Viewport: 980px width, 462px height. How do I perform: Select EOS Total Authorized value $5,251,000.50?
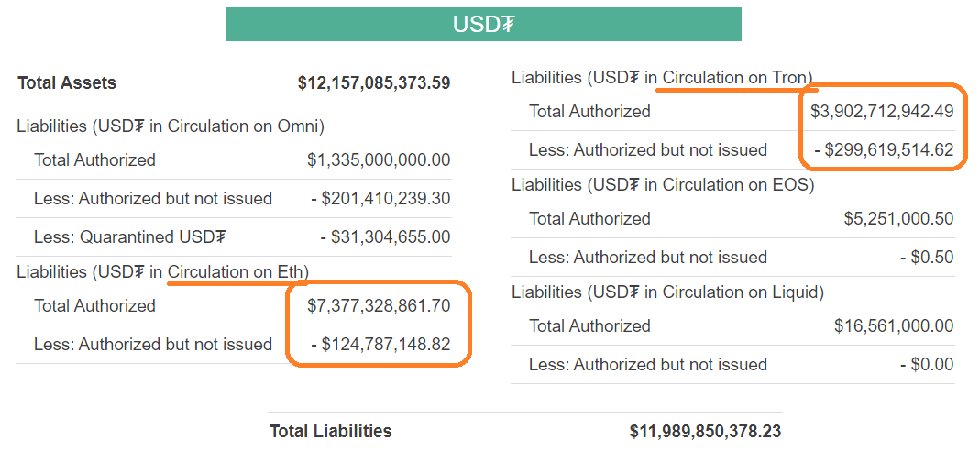click(x=898, y=218)
